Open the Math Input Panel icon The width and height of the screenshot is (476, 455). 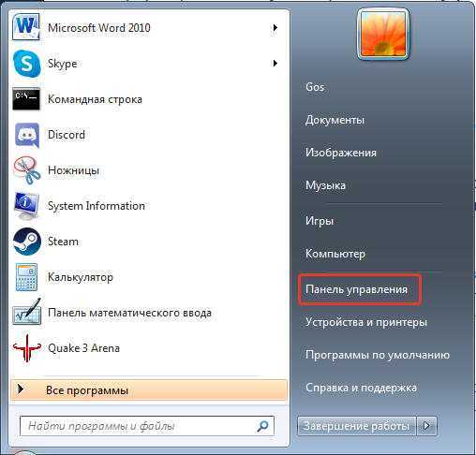click(x=27, y=312)
